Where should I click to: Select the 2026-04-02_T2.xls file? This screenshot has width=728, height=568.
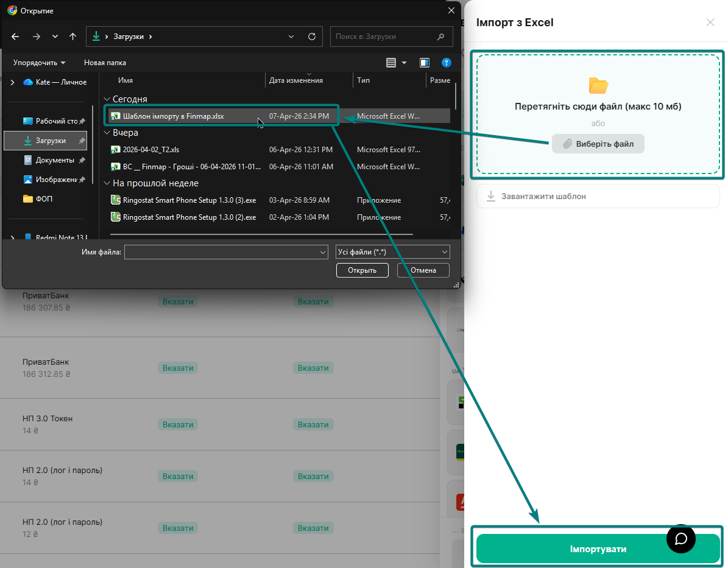[151, 149]
